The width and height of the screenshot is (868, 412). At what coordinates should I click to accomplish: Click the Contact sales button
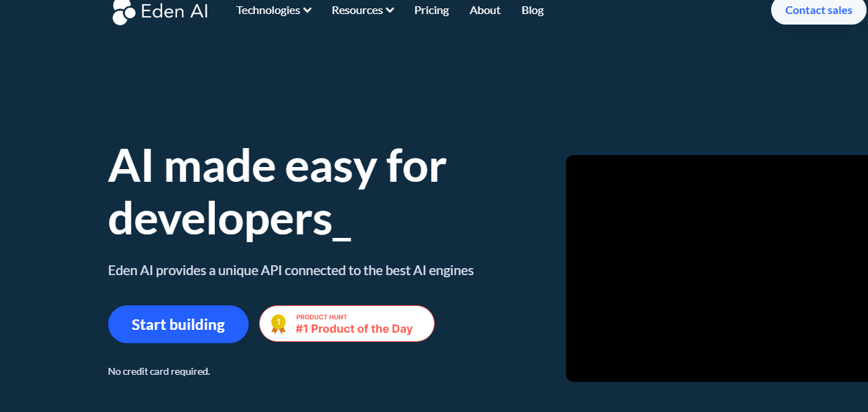818,11
